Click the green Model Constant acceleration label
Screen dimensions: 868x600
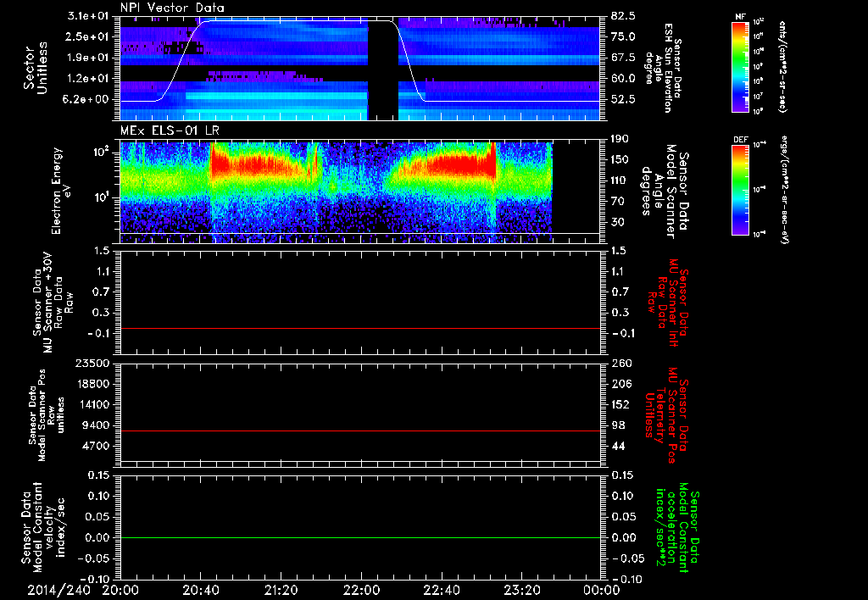pyautogui.click(x=677, y=529)
